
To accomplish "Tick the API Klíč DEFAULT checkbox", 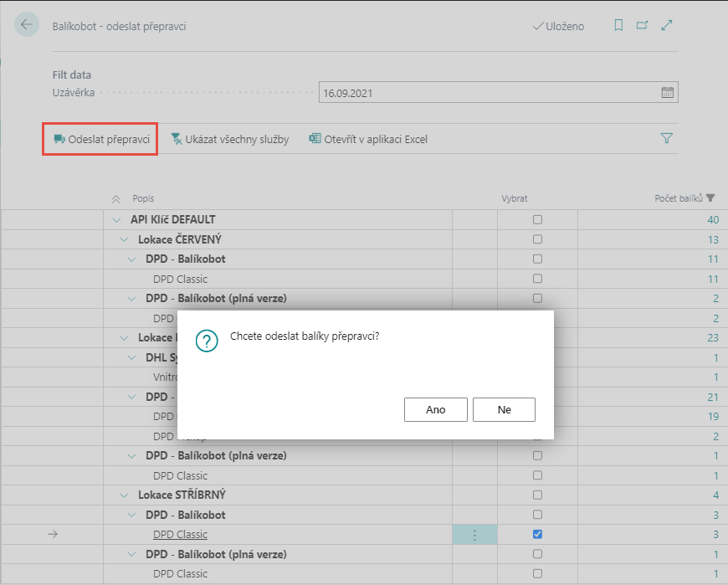I will tap(537, 219).
